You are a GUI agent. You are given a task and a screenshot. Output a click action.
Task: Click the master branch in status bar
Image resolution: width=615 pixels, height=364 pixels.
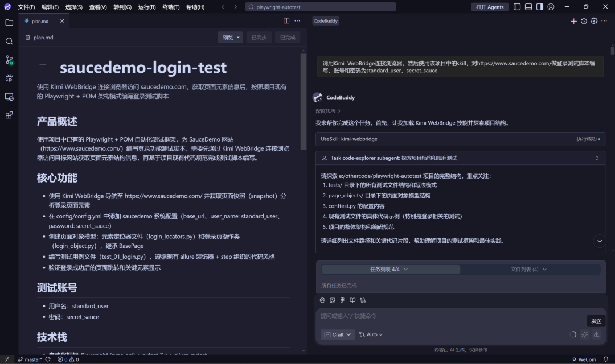coord(30,359)
